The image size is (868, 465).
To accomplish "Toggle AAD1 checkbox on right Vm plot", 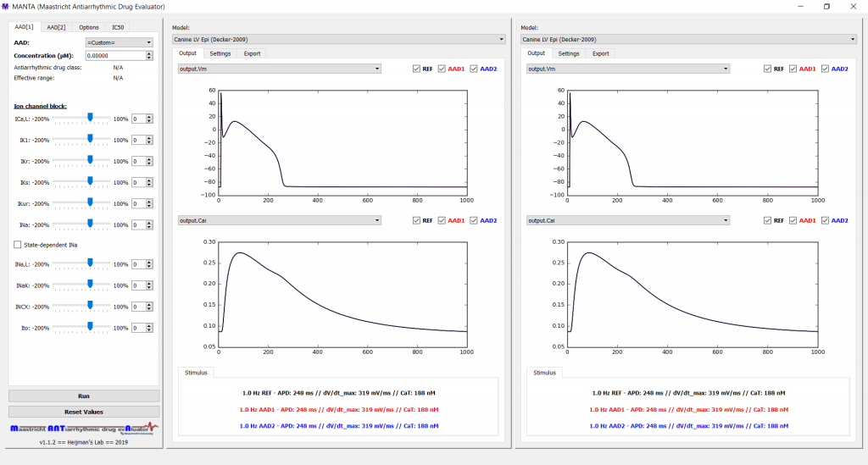I will (793, 69).
